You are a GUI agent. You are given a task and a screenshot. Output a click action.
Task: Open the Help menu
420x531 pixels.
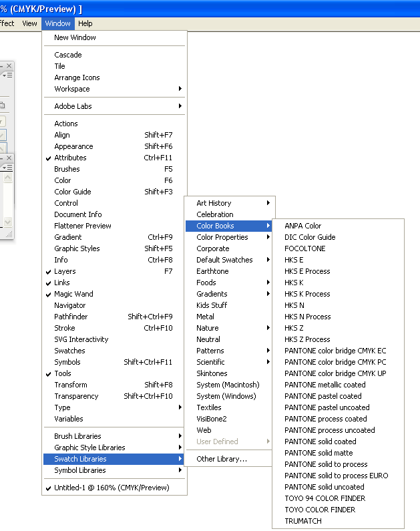[85, 23]
